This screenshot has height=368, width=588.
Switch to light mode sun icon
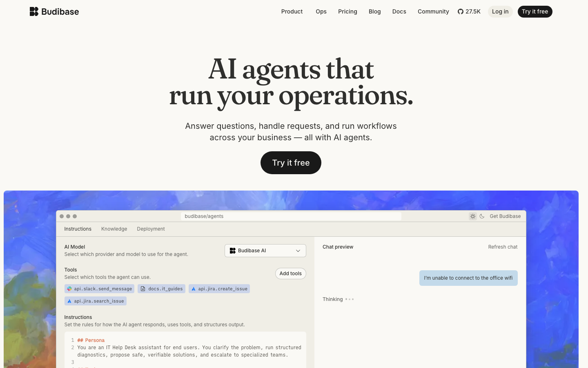tap(473, 216)
